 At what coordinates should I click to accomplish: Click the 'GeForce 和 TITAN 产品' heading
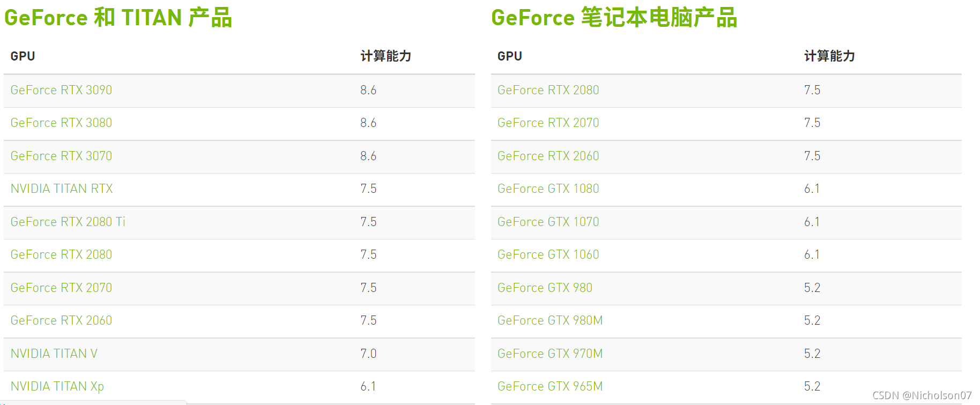pyautogui.click(x=118, y=18)
